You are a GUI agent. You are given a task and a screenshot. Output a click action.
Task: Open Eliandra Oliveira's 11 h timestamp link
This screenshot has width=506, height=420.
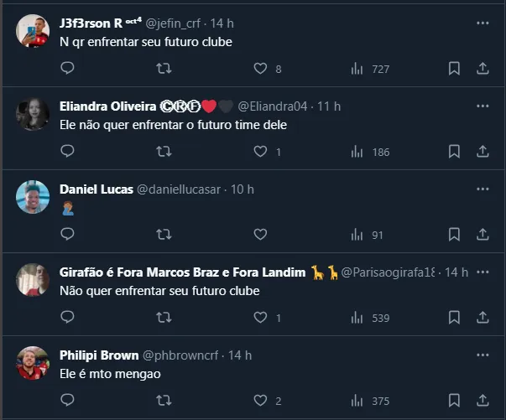point(328,106)
